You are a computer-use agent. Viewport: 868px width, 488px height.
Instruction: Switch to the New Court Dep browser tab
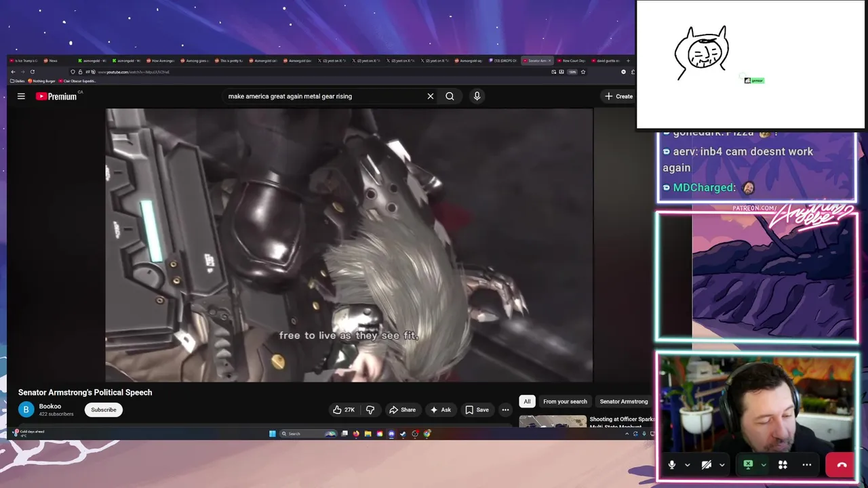(572, 60)
